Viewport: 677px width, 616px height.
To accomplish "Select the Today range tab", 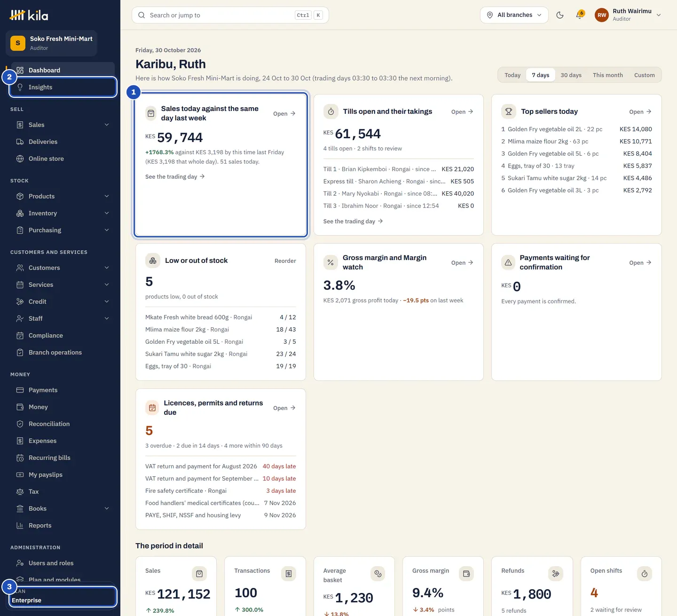I will click(512, 75).
